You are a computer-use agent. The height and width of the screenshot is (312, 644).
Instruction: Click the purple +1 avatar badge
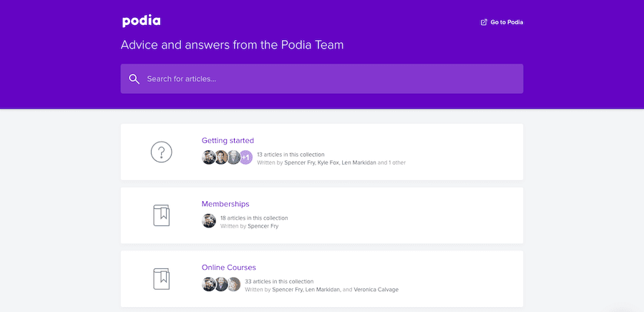(x=245, y=157)
